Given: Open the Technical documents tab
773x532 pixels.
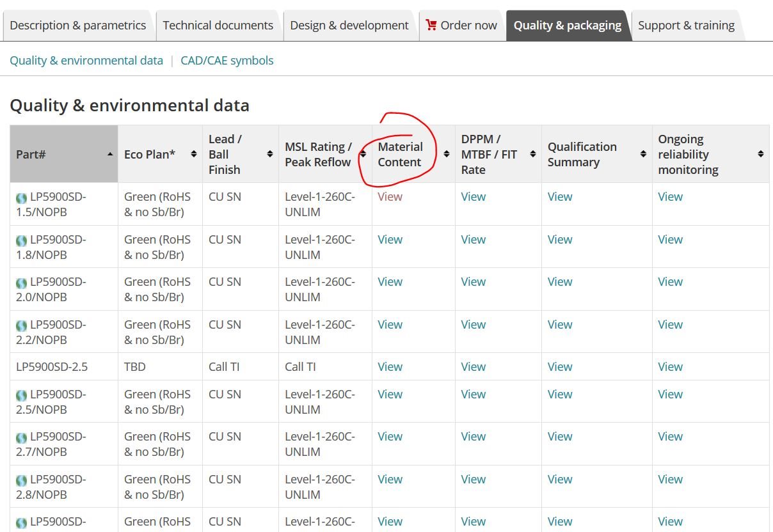Looking at the screenshot, I should tap(218, 26).
